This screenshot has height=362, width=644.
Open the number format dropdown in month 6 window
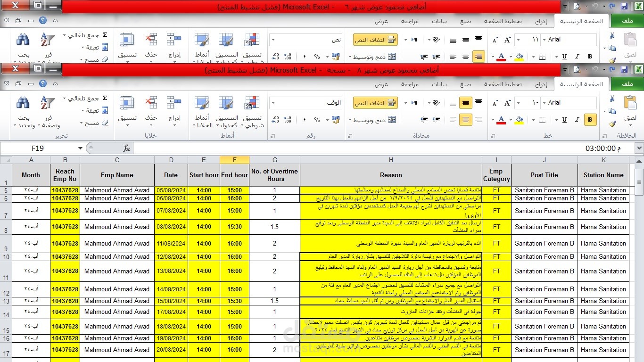pyautogui.click(x=273, y=40)
